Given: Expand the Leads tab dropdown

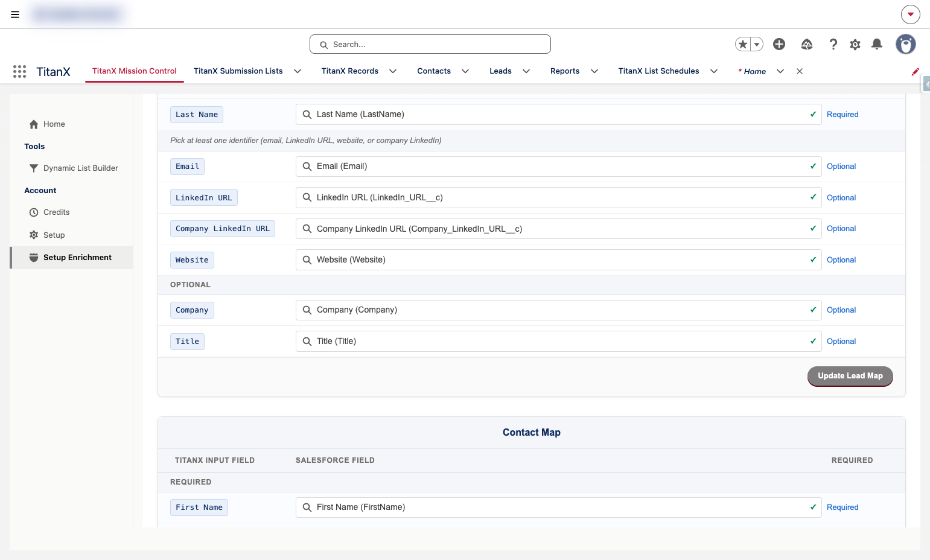Looking at the screenshot, I should click(526, 71).
